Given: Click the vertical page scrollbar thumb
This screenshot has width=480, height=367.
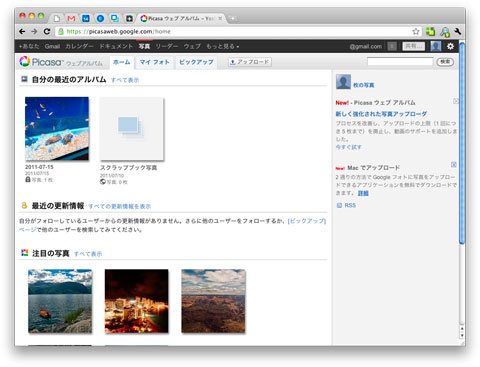Looking at the screenshot, I should [x=462, y=143].
